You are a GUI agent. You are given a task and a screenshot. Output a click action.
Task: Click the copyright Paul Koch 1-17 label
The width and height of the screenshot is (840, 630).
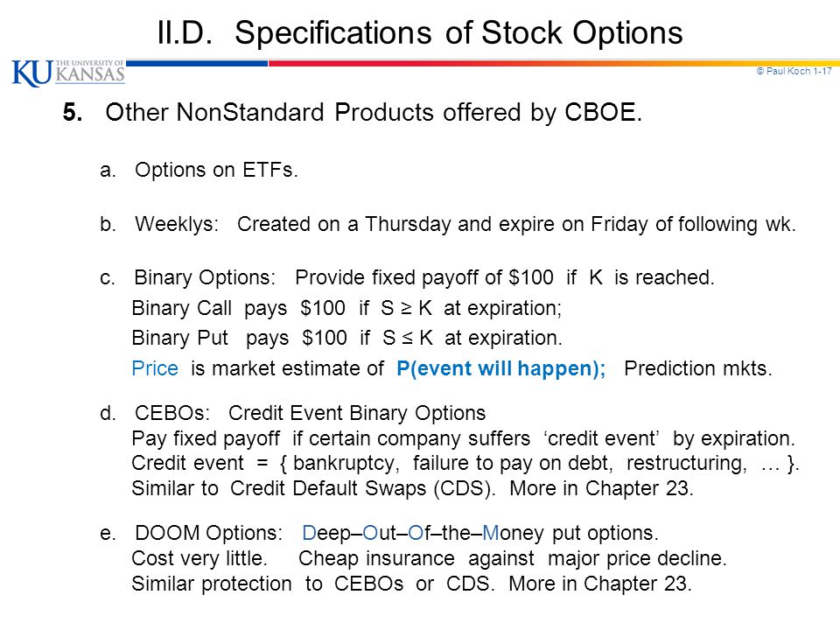[794, 71]
